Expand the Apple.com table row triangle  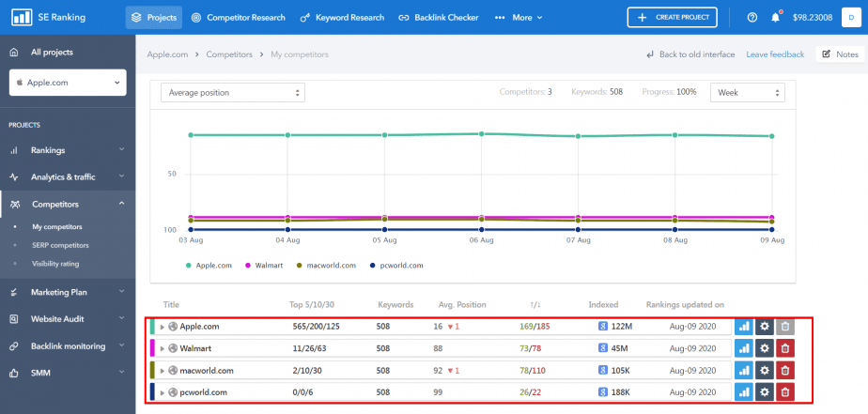tap(163, 327)
